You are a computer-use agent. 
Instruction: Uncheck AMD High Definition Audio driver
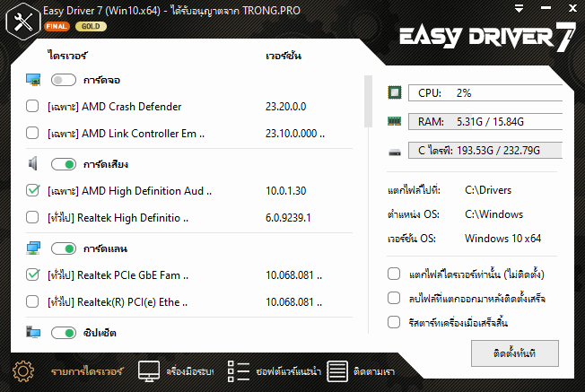33,191
